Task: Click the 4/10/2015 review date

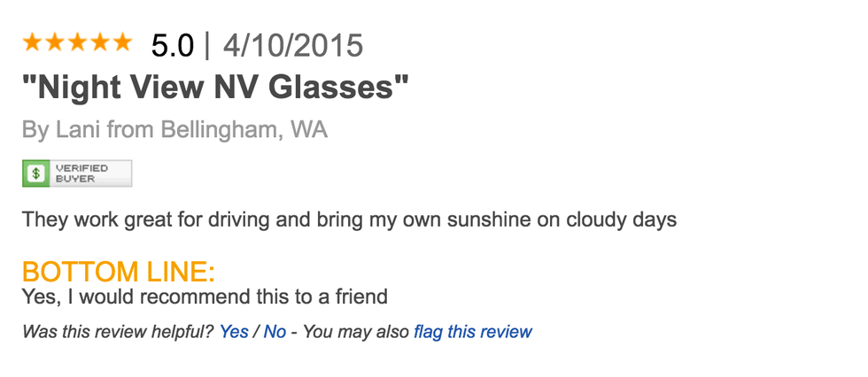Action: pos(292,45)
